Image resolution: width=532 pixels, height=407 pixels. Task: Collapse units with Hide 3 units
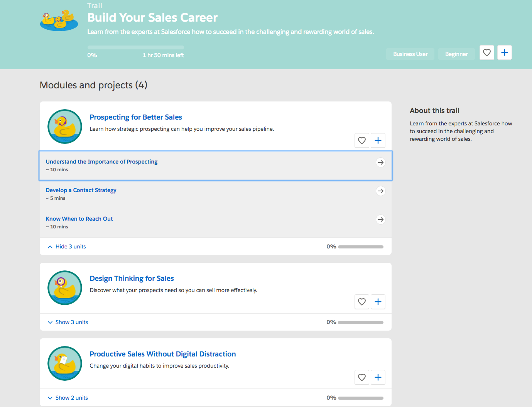click(67, 247)
